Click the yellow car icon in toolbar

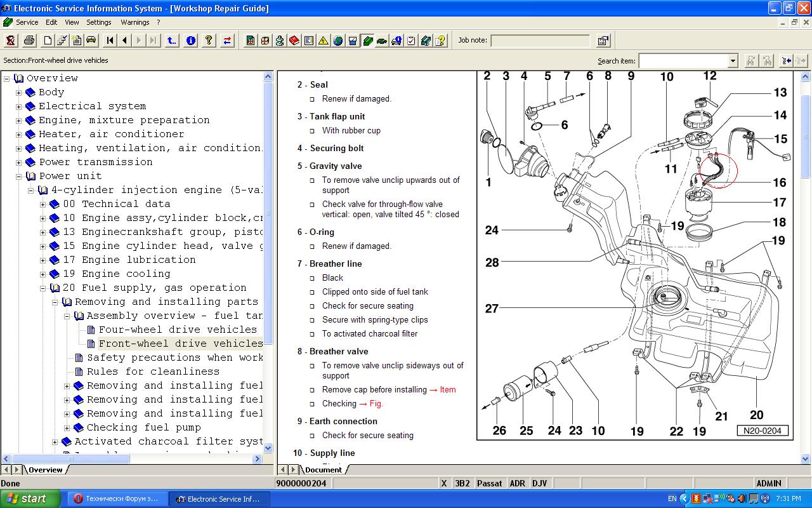tap(91, 41)
